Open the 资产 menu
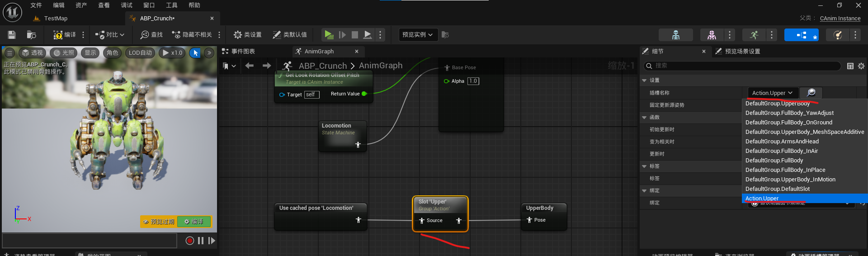Screen dimensions: 868x256 coord(81,5)
